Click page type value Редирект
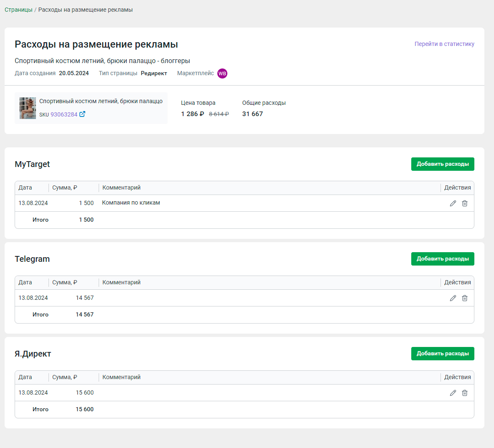 point(154,73)
